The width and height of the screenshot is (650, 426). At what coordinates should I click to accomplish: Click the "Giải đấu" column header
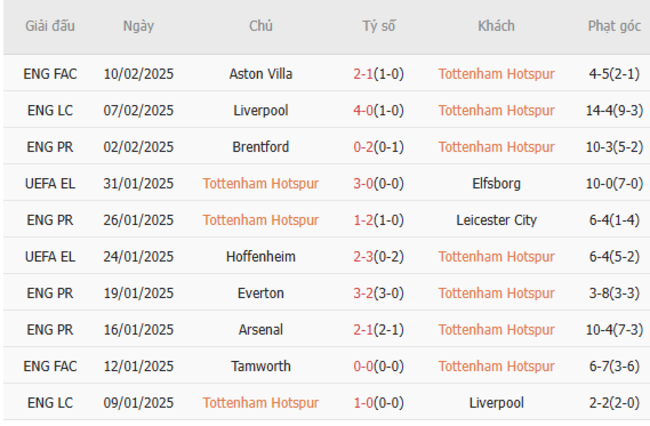pos(50,26)
